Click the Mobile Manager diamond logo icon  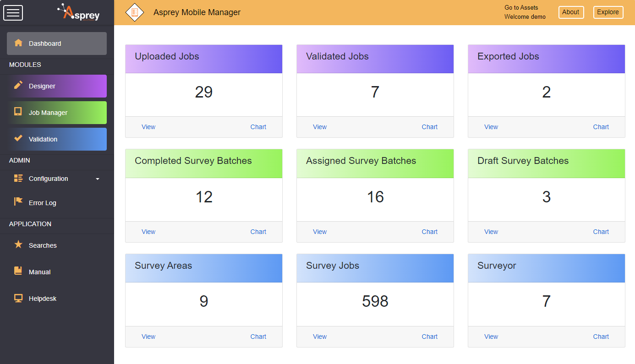(135, 12)
